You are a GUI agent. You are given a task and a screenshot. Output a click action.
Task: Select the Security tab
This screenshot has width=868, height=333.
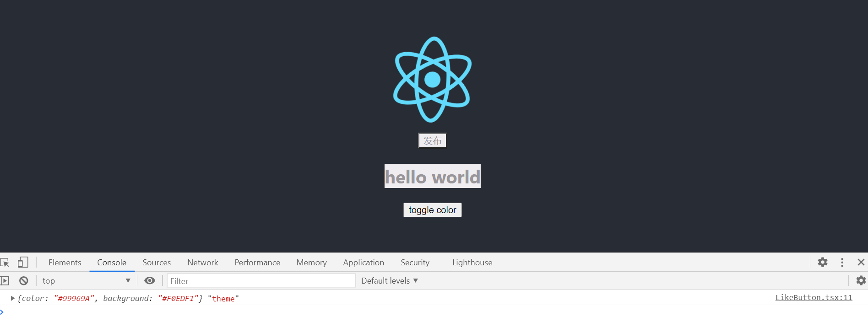[x=415, y=263]
